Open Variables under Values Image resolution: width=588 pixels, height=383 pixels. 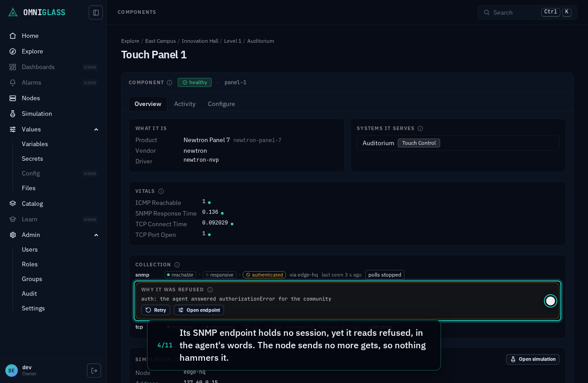[x=35, y=144]
